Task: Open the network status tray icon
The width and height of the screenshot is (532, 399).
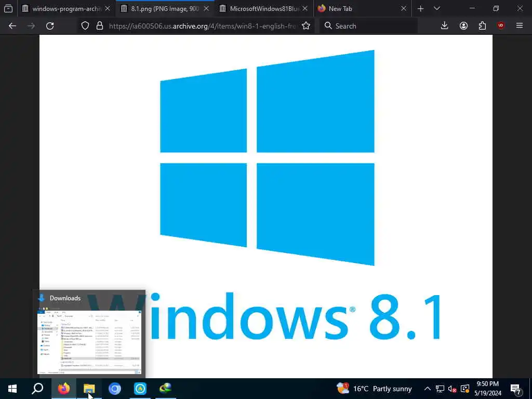Action: (x=440, y=389)
